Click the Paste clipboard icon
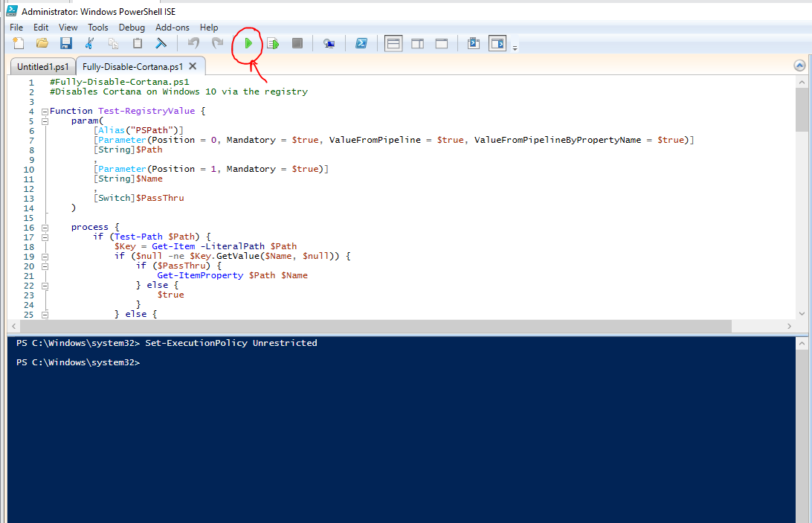This screenshot has height=523, width=812. coord(138,44)
